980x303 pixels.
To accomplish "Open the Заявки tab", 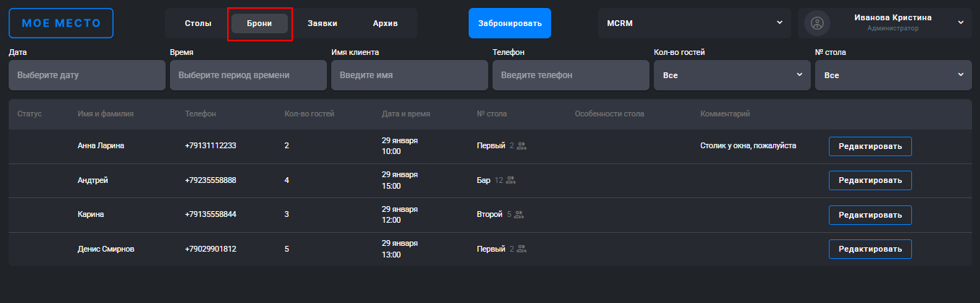I will tap(322, 23).
